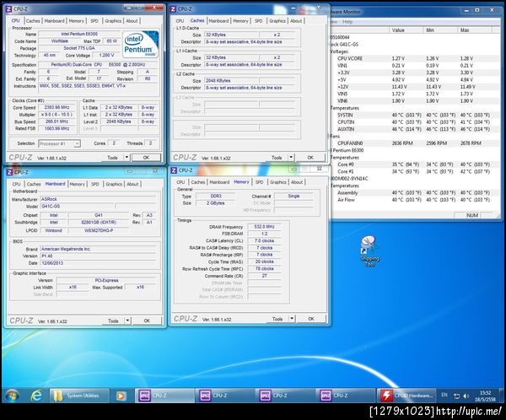Open Tools dropdown arrow in Caches window

click(x=291, y=158)
